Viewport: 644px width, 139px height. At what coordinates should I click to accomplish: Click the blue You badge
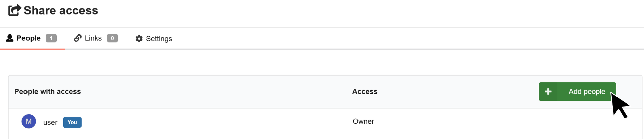pos(72,122)
